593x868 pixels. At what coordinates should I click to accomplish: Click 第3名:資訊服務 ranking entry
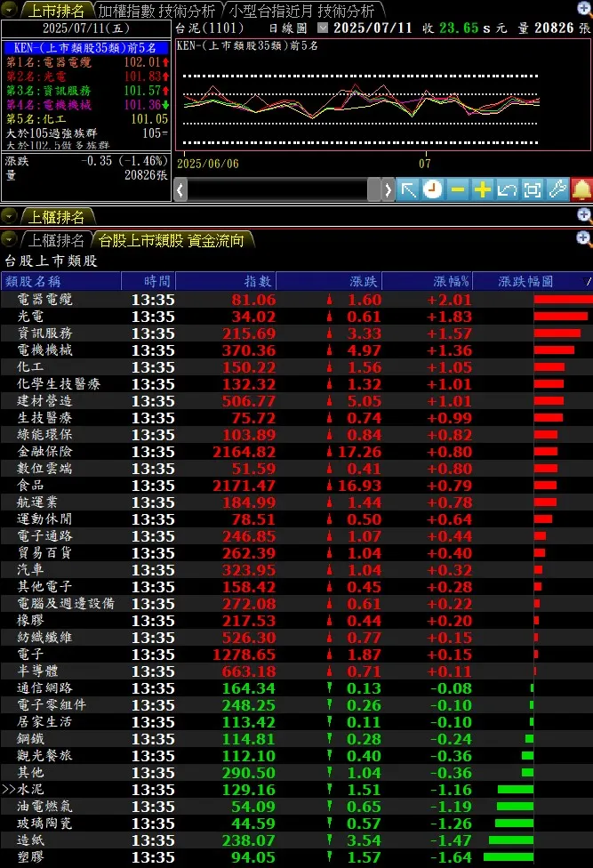[86, 90]
